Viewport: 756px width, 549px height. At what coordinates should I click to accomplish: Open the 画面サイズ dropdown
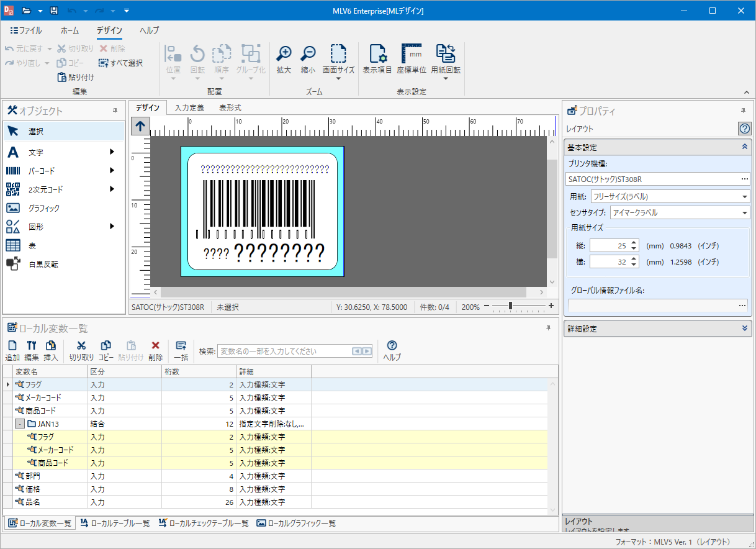pyautogui.click(x=338, y=78)
